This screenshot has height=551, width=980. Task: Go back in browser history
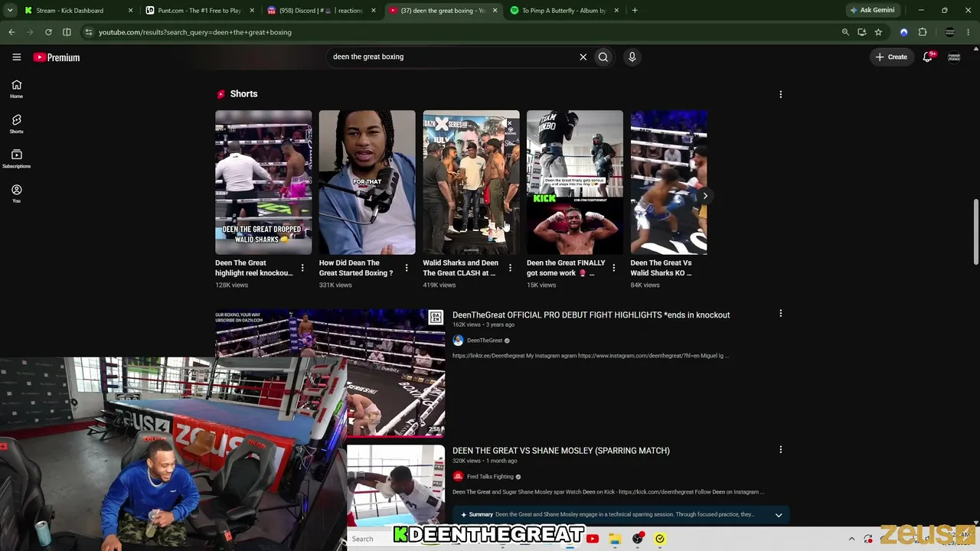[x=11, y=32]
